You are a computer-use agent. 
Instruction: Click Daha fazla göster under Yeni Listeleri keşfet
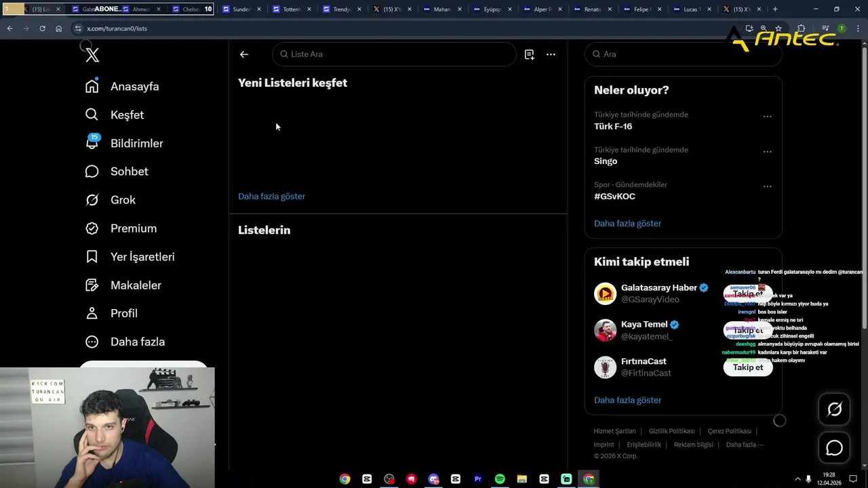[x=271, y=196]
